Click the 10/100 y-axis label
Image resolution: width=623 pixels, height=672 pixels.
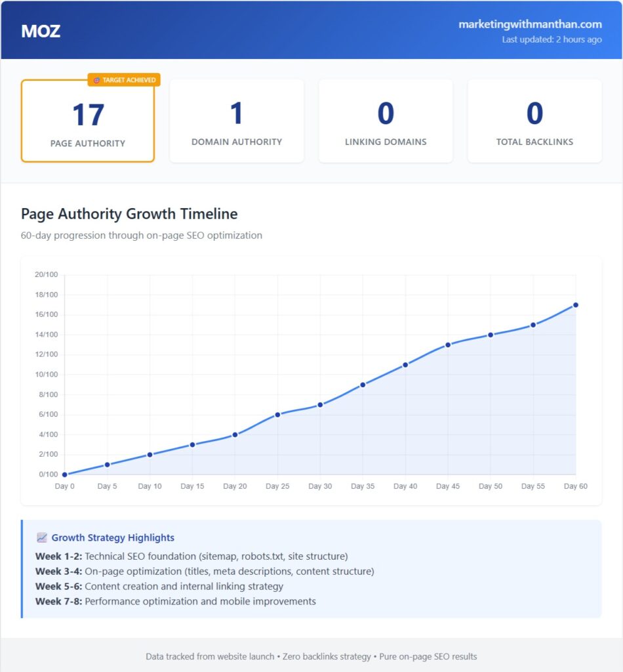[x=47, y=375]
